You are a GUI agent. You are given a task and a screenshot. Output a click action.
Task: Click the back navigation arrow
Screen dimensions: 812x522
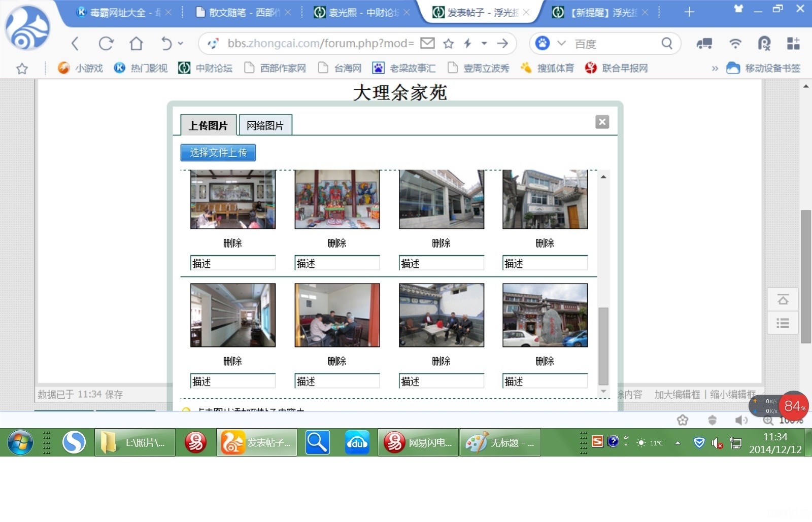pyautogui.click(x=75, y=44)
